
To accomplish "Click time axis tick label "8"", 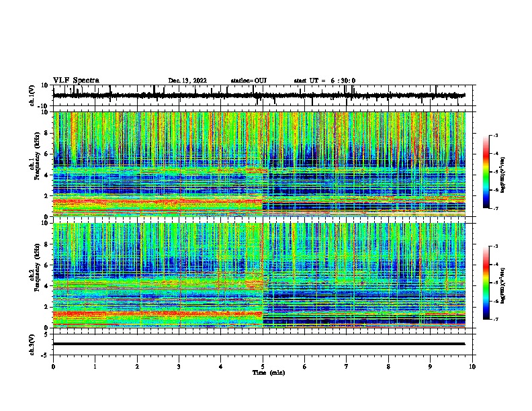I will click(388, 367).
